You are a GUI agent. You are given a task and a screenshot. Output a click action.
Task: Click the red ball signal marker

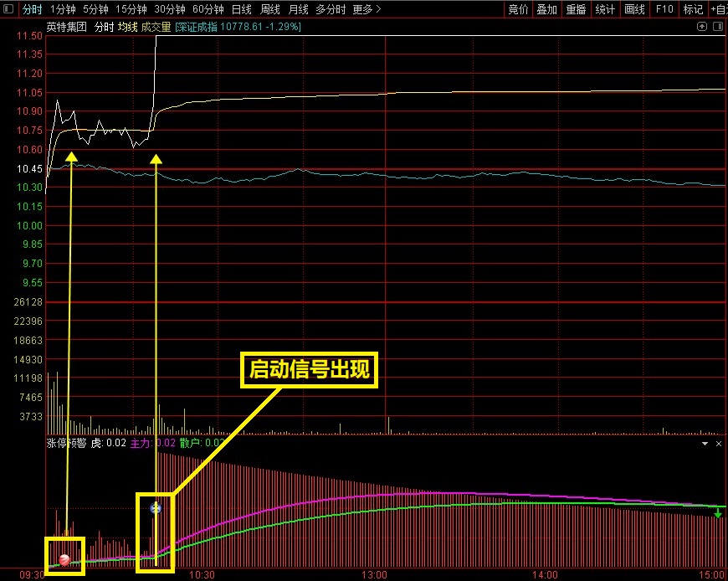[x=64, y=559]
